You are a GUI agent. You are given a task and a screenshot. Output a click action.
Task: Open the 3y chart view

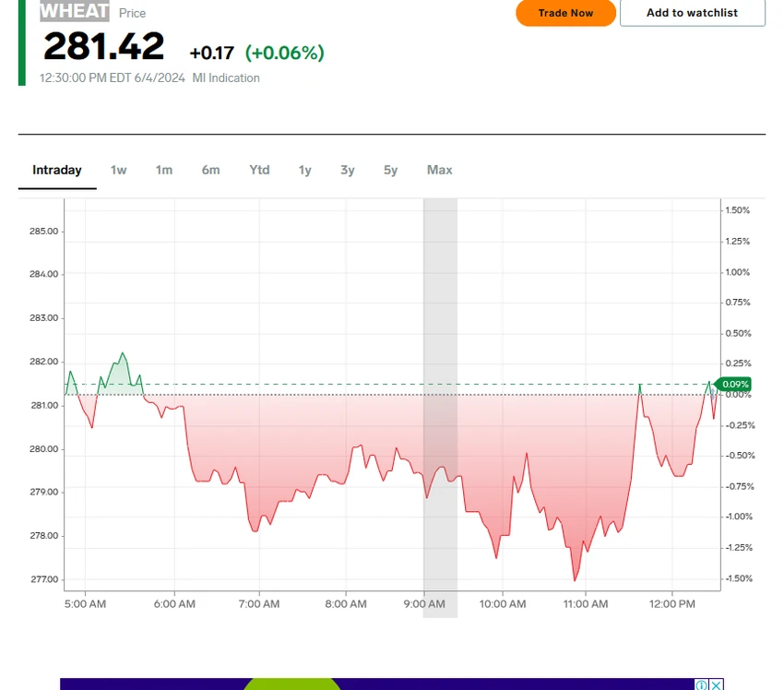pyautogui.click(x=348, y=171)
